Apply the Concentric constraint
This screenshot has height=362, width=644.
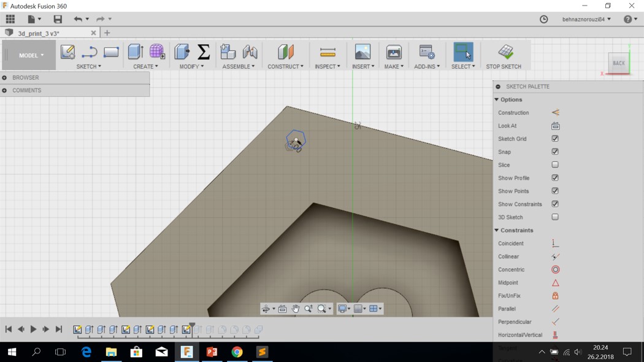tap(555, 269)
